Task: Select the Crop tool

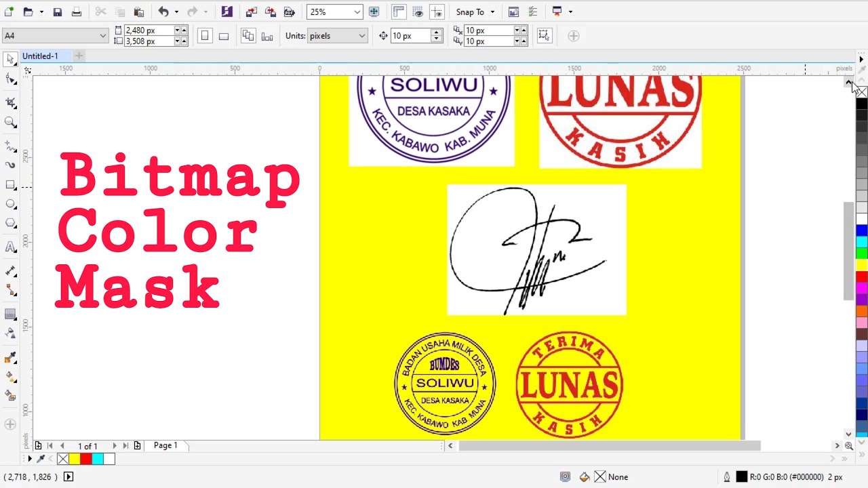Action: tap(10, 102)
